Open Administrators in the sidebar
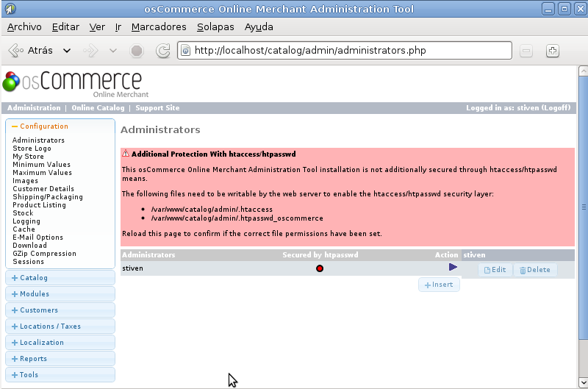 point(38,140)
